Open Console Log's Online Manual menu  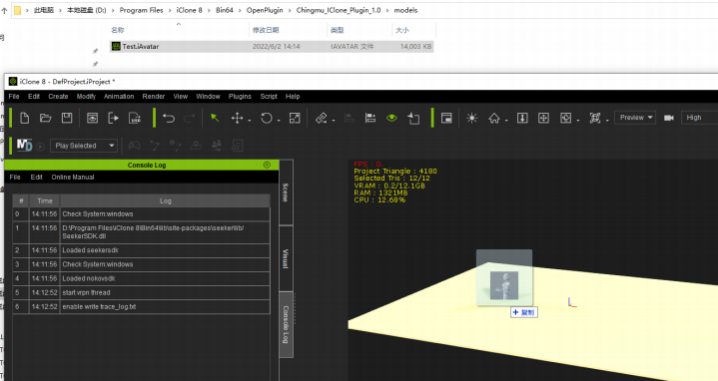(x=73, y=177)
